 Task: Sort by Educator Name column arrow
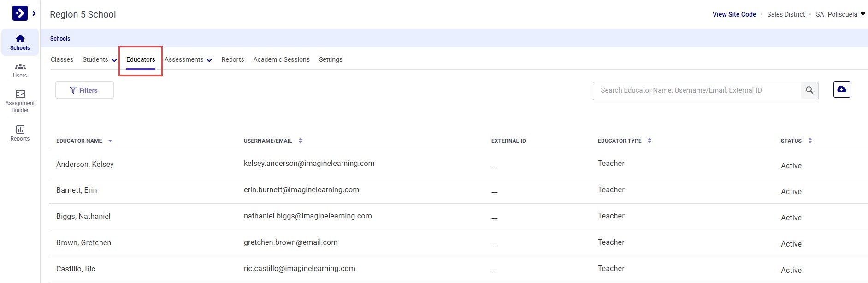point(110,141)
